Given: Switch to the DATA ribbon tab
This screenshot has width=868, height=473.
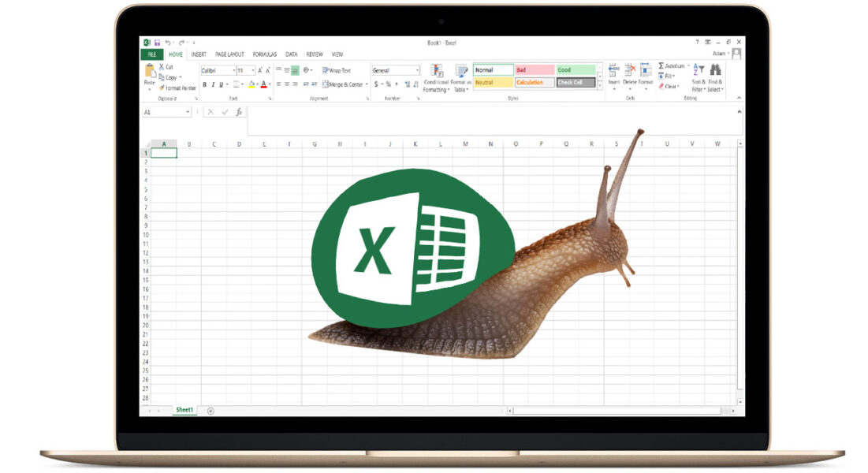Looking at the screenshot, I should tap(292, 54).
